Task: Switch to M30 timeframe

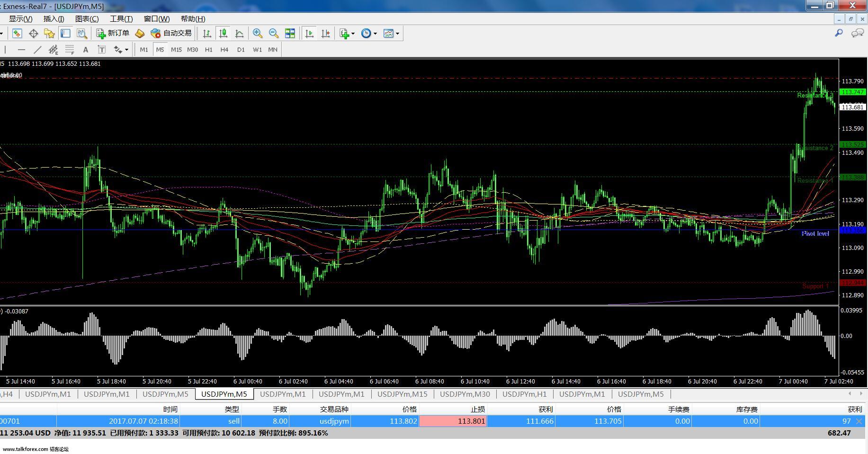Action: tap(192, 49)
